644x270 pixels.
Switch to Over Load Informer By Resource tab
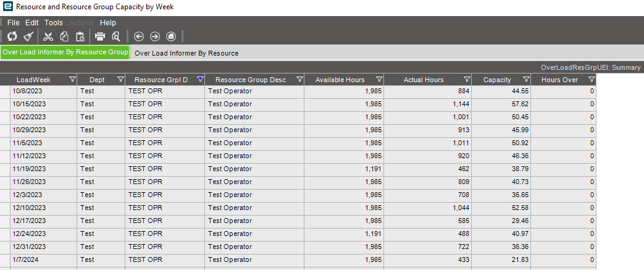pos(186,53)
